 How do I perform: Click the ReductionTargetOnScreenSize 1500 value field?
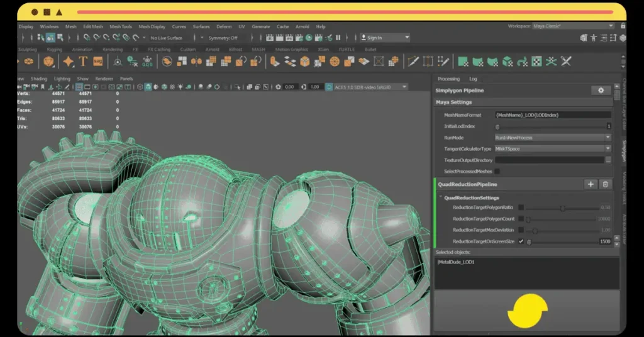[604, 241]
